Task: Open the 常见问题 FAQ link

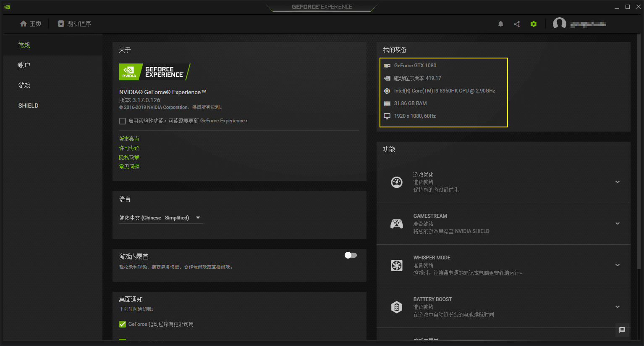Action: coord(129,166)
